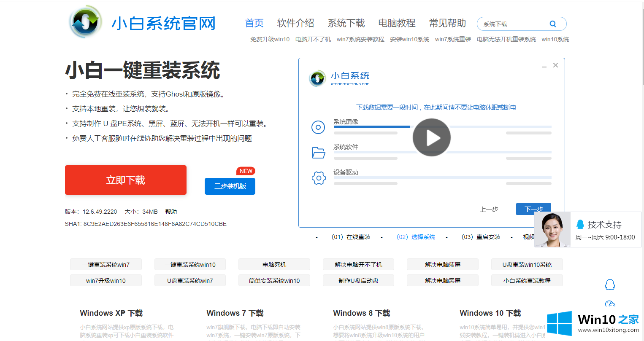Click the U盘重装系统win7 button
Viewport: 644px width, 341px height.
(190, 281)
